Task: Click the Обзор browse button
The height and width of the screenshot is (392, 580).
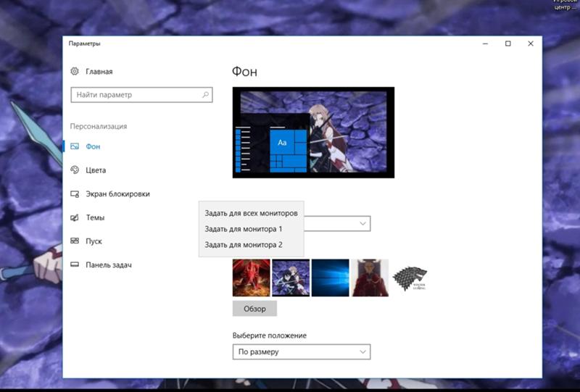Action: (x=254, y=309)
